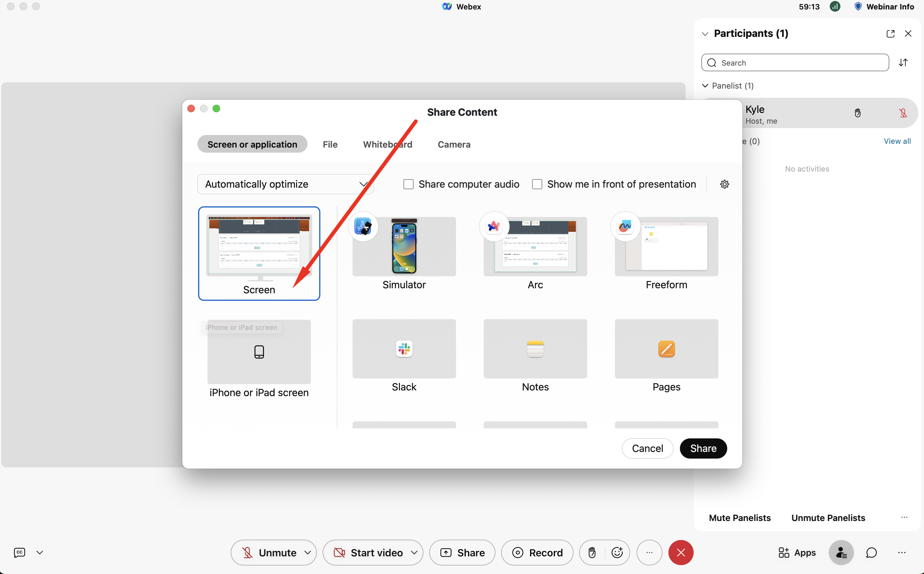The image size is (924, 574).
Task: Click the sort participants icon
Action: (x=903, y=63)
